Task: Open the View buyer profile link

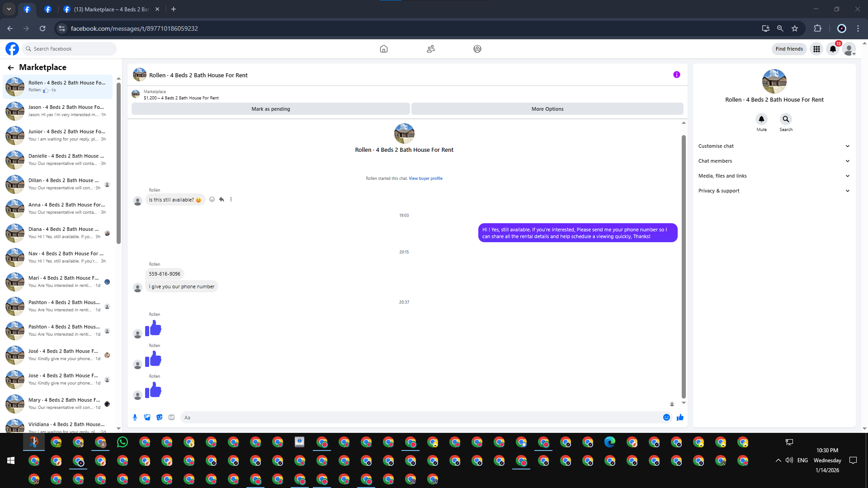Action: (425, 178)
